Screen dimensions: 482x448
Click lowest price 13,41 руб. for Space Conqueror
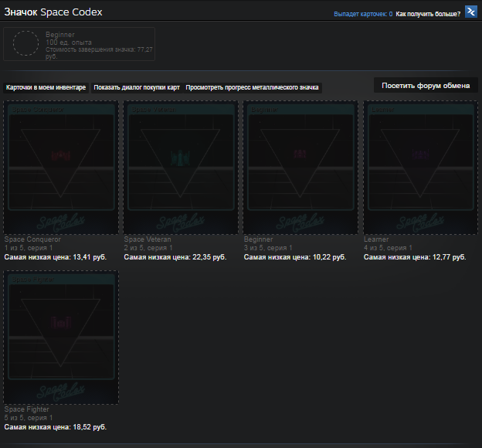56,257
